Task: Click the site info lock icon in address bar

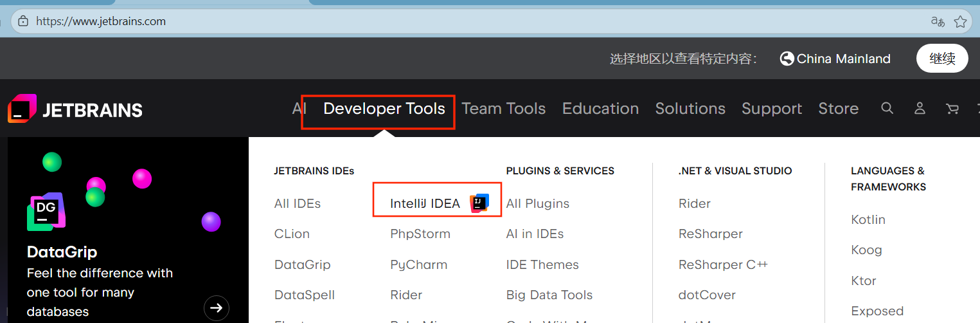Action: click(24, 21)
